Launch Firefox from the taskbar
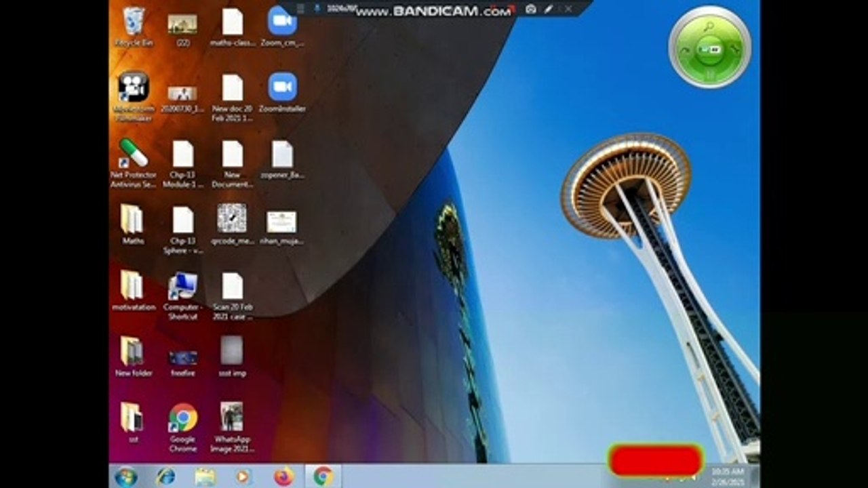 [284, 476]
